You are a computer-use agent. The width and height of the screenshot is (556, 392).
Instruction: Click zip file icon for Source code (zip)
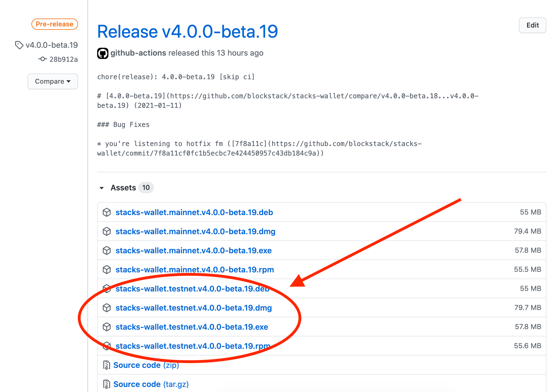106,365
